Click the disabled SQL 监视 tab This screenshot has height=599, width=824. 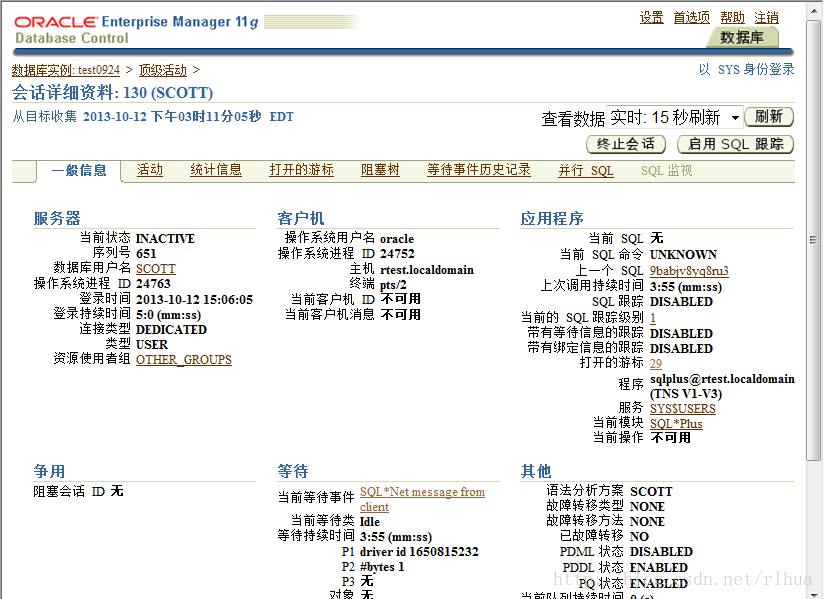[666, 170]
